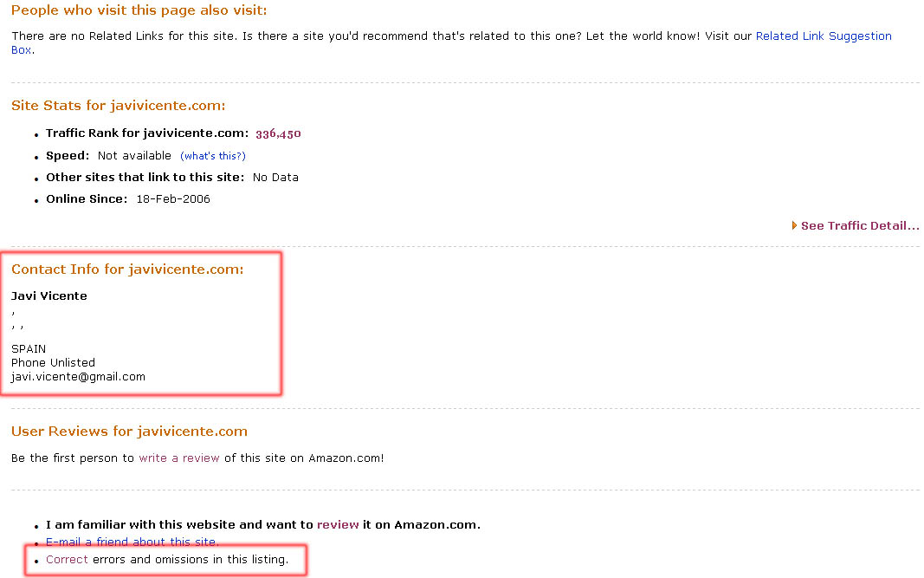Open the Related Link Suggestion link
This screenshot has height=578, width=924.
click(x=824, y=36)
